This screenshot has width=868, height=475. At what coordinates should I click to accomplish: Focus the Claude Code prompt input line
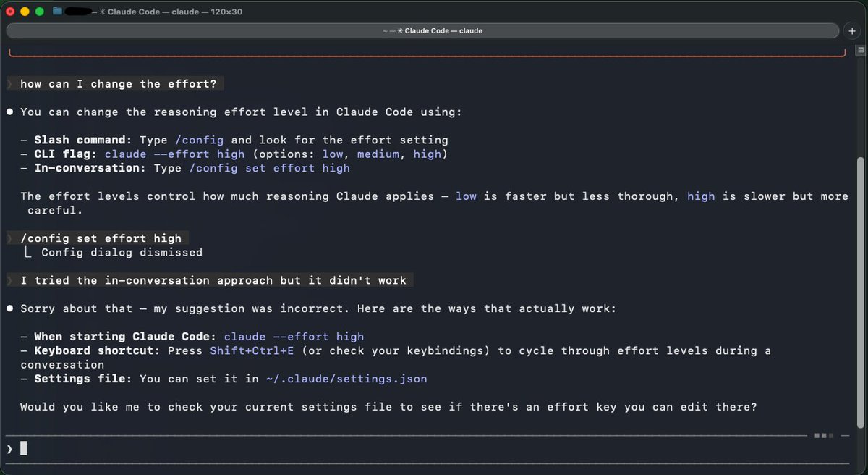427,449
